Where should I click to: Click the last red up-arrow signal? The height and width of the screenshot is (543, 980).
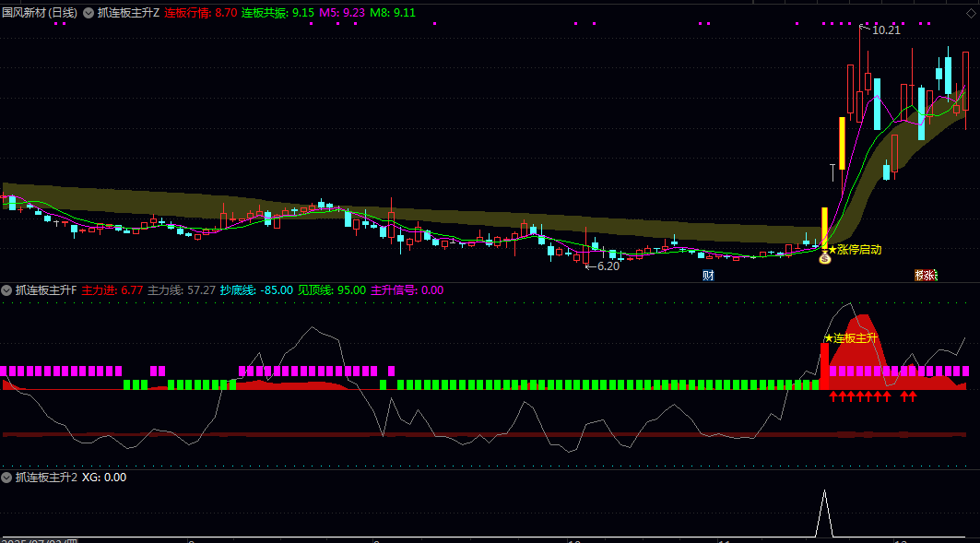913,396
